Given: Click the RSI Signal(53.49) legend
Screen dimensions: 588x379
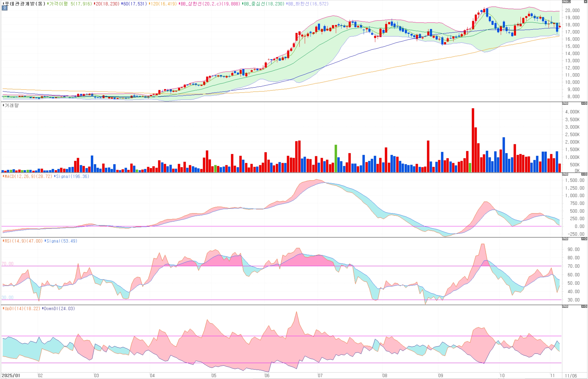Looking at the screenshot, I should click(62, 241).
